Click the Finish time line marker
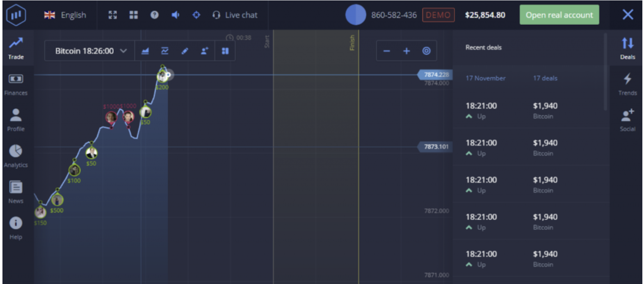This screenshot has height=284, width=644. click(352, 43)
